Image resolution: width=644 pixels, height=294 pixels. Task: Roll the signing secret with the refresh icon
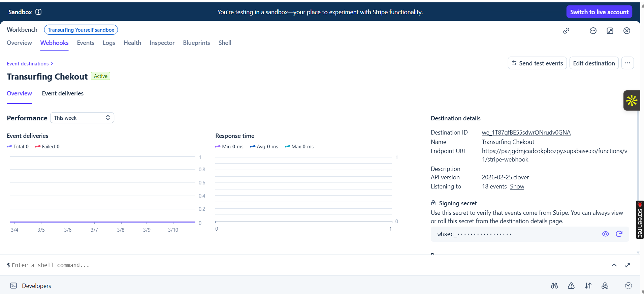[619, 234]
